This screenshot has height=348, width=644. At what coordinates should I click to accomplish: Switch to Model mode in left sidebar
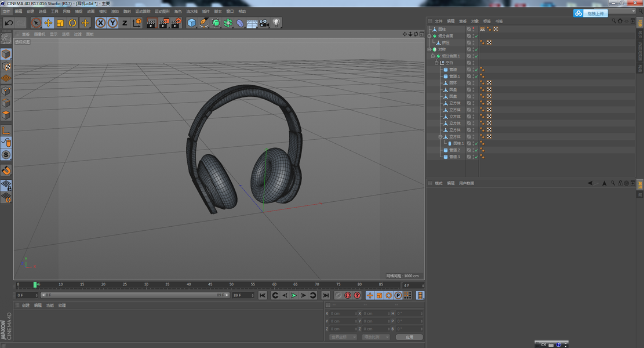(x=6, y=54)
